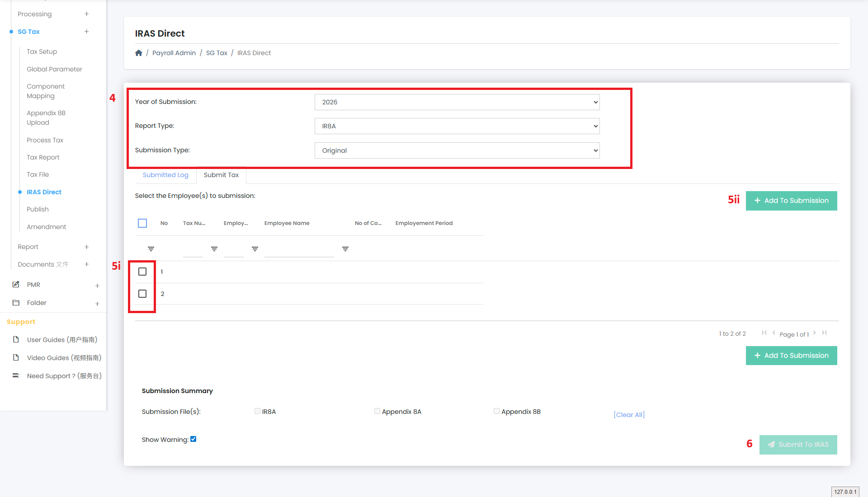Click the home breadcrumb icon

tap(139, 53)
